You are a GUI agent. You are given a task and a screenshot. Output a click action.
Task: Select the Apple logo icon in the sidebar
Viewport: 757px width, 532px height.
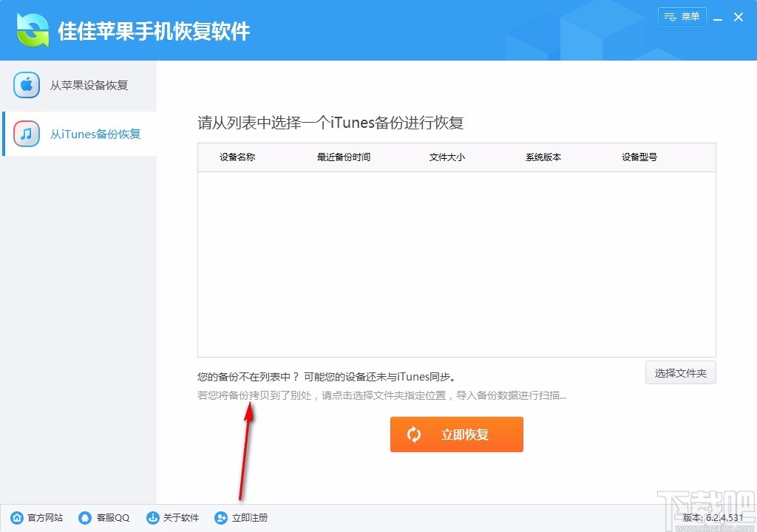coord(26,85)
